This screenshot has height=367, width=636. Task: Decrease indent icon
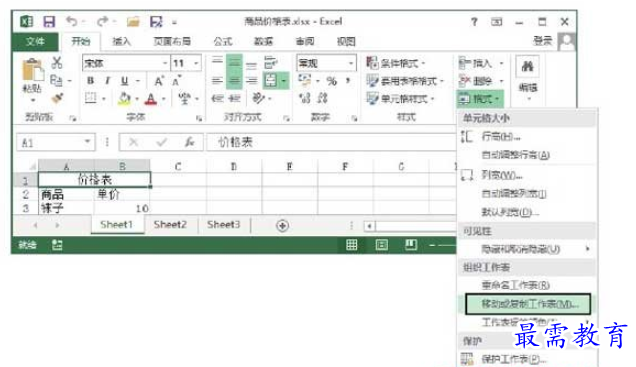[x=217, y=98]
